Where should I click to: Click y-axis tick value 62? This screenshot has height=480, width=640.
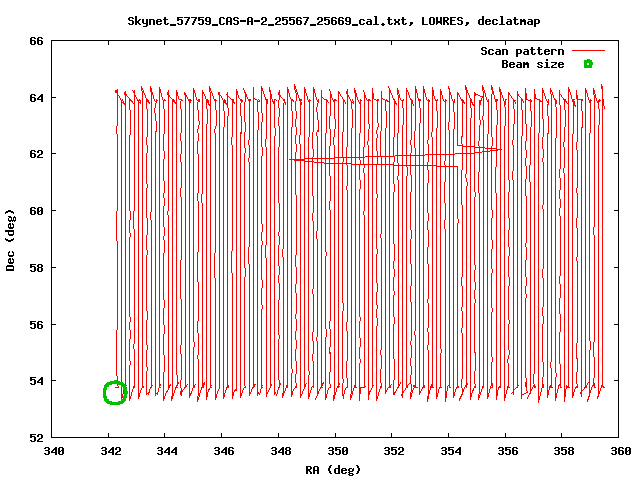coord(36,154)
